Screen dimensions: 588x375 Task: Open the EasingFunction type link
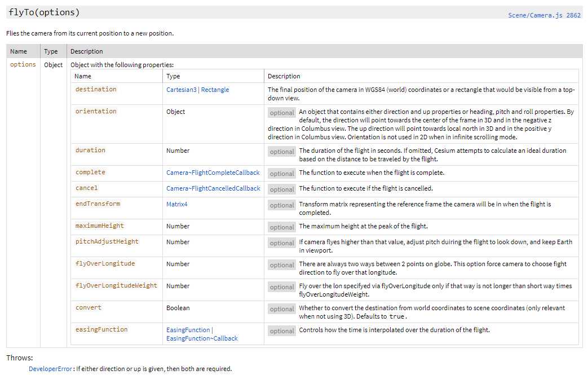click(188, 330)
